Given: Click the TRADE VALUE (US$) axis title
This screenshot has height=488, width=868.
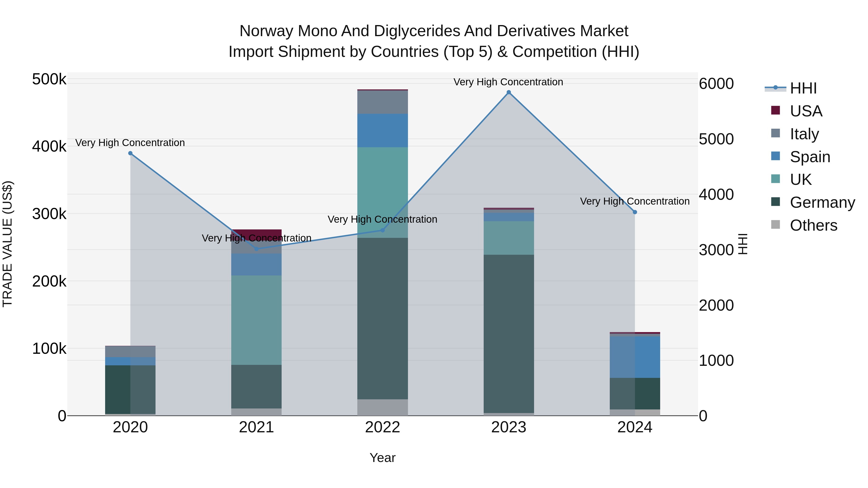Looking at the screenshot, I should click(7, 244).
